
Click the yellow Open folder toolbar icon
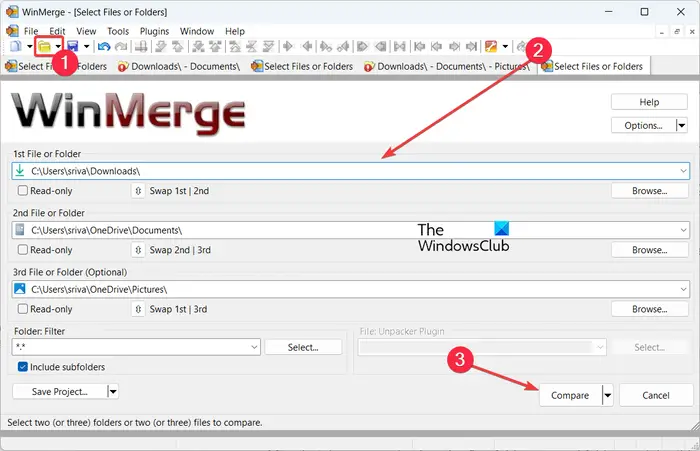click(x=45, y=46)
